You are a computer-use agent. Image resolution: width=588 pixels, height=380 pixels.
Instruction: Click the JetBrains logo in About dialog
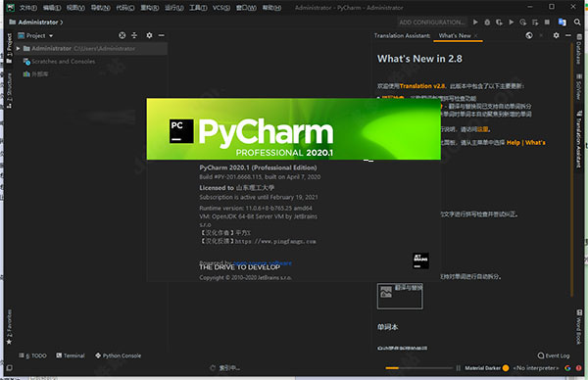click(x=420, y=261)
